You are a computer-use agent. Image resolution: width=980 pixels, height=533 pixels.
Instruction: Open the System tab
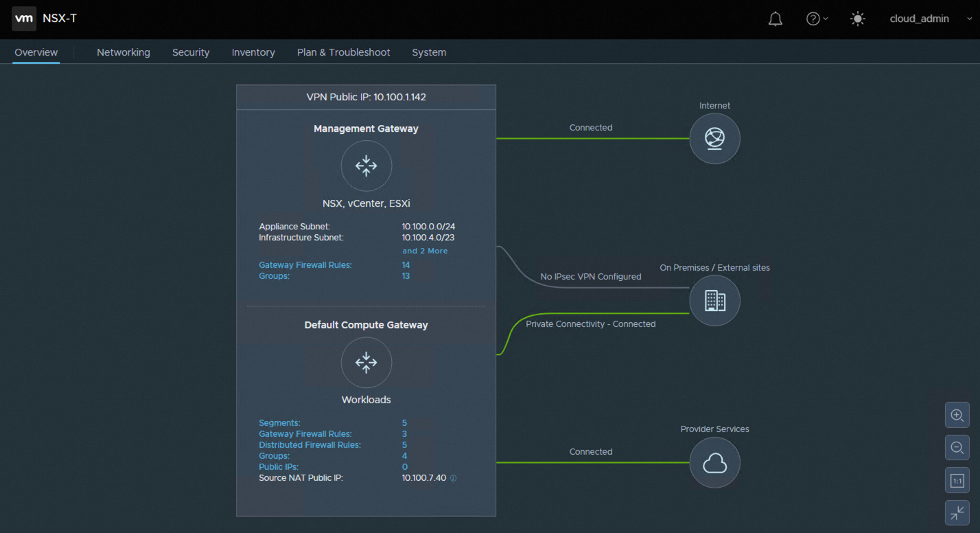(429, 52)
